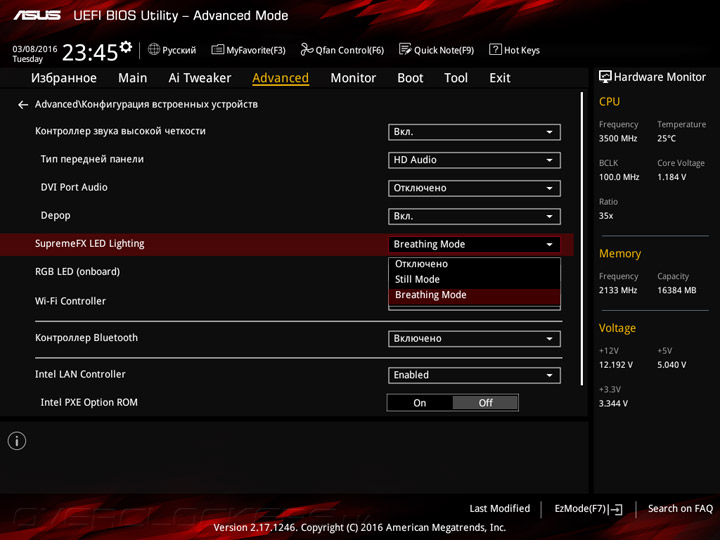Screen dimensions: 720x540
Task: Click the info circle icon
Action: [x=17, y=441]
